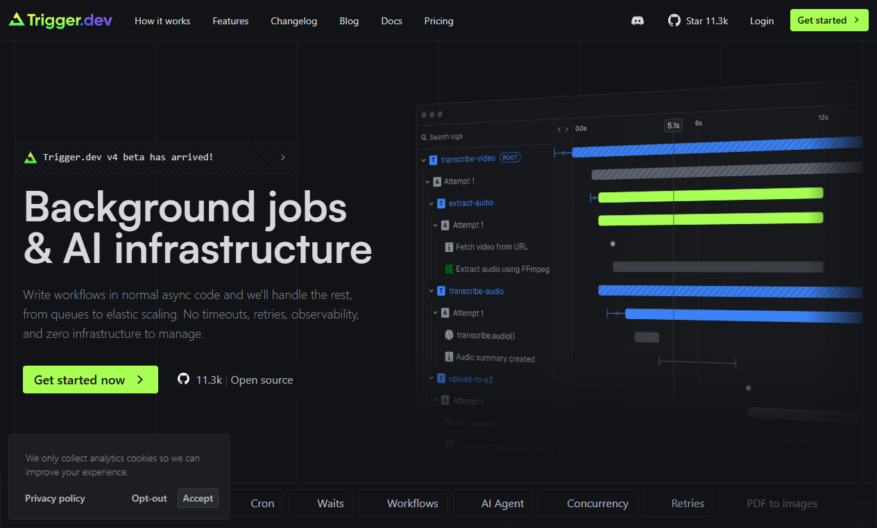Click the task icon beside extract-audio
The image size is (877, 528).
(441, 204)
